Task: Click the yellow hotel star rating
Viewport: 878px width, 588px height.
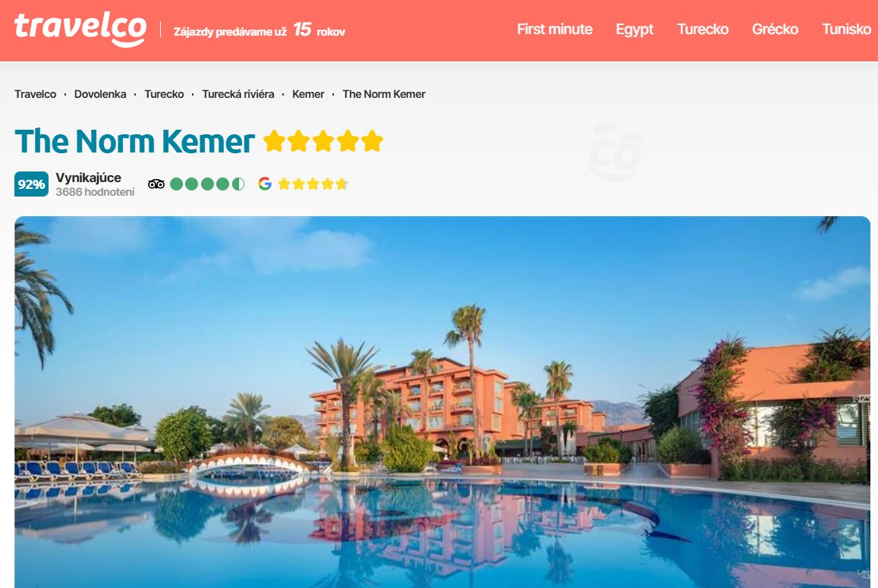Action: tap(323, 141)
